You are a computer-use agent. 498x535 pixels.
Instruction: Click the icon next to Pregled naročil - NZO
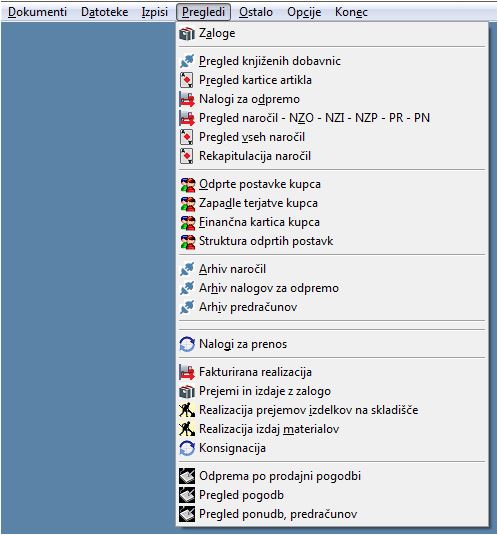(x=187, y=118)
